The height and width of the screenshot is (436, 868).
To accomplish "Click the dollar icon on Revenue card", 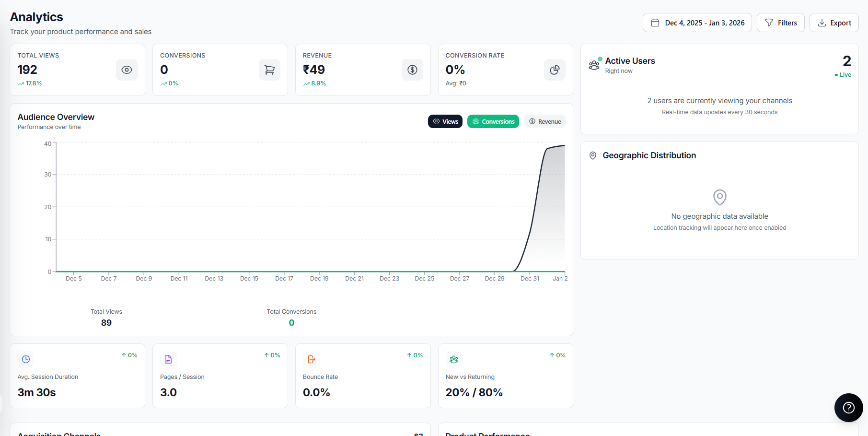I will (412, 70).
